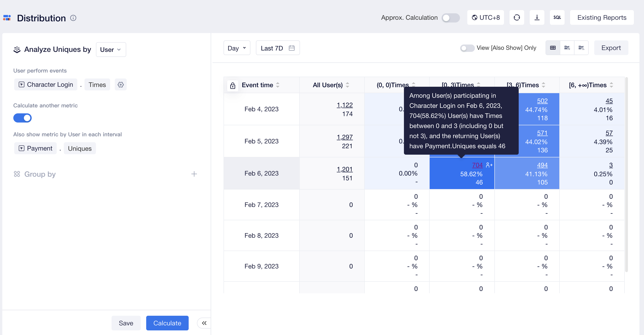
Task: Click the add-user-group icon next to 704
Action: (489, 165)
